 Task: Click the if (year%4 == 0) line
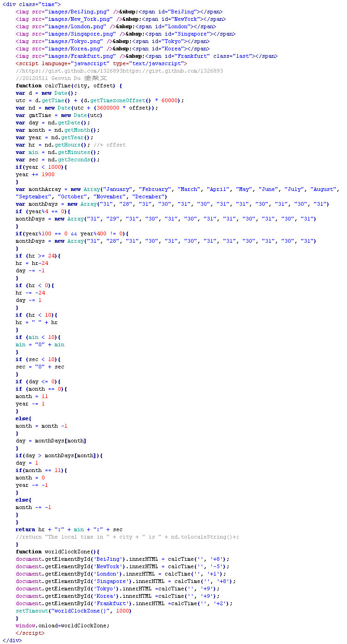click(43, 211)
